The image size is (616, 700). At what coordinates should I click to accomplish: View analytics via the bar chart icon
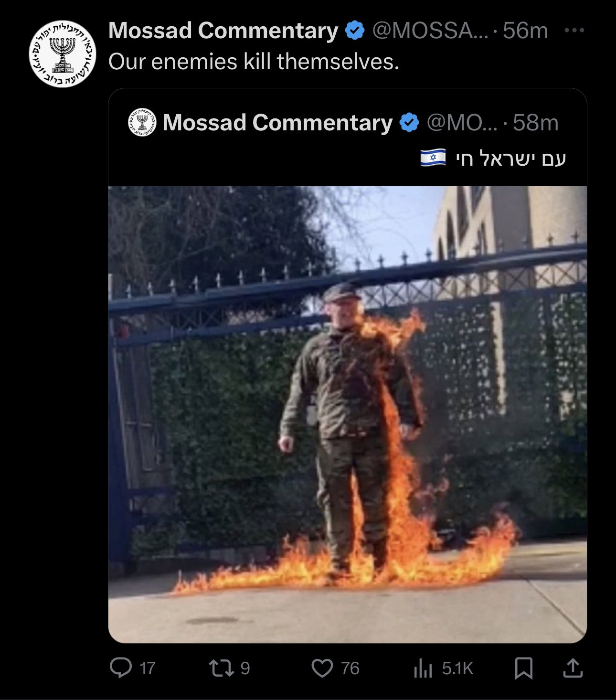point(423,668)
